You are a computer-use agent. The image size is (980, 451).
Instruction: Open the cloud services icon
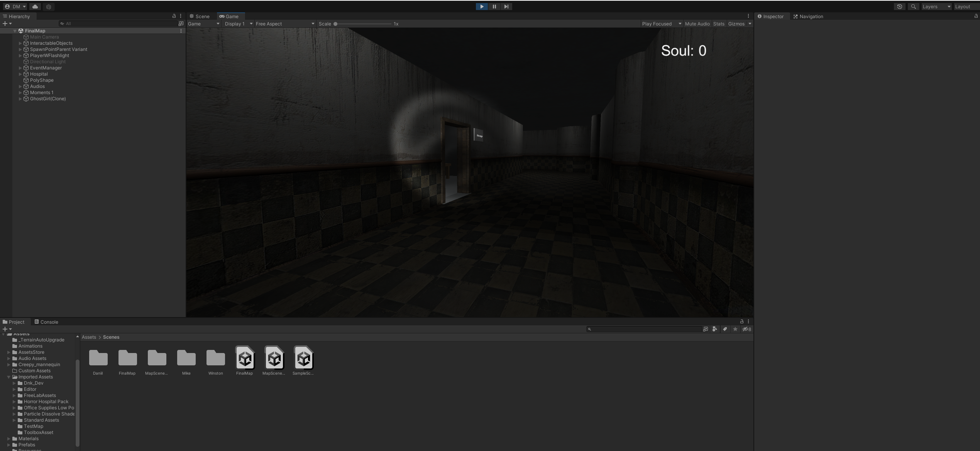(35, 7)
